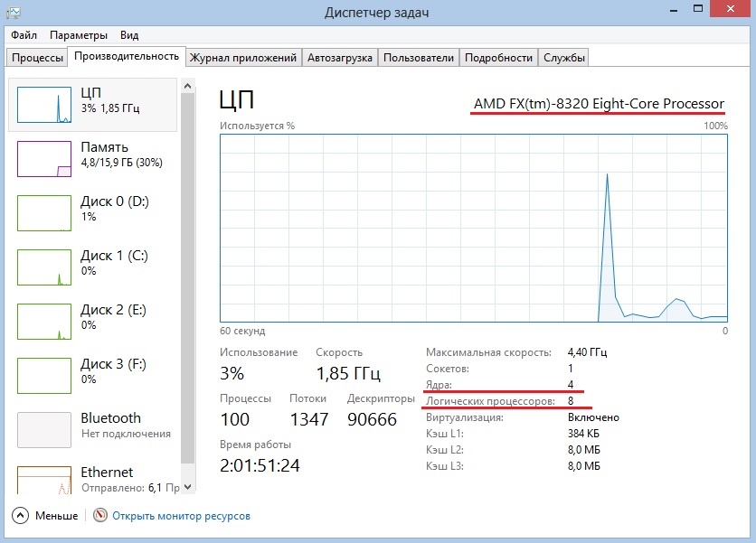This screenshot has width=756, height=543.
Task: Select the Bluetooth graph thumbnail
Action: (44, 430)
